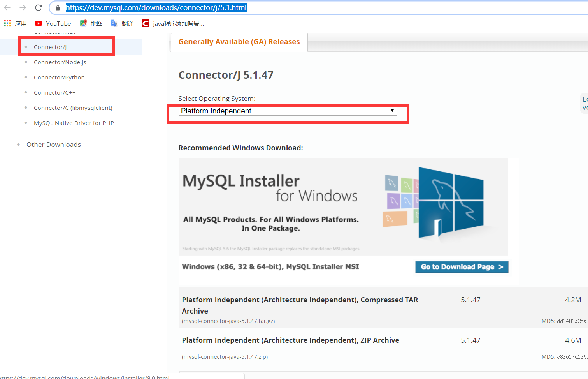
Task: Click the 4.6M size value
Action: click(573, 340)
